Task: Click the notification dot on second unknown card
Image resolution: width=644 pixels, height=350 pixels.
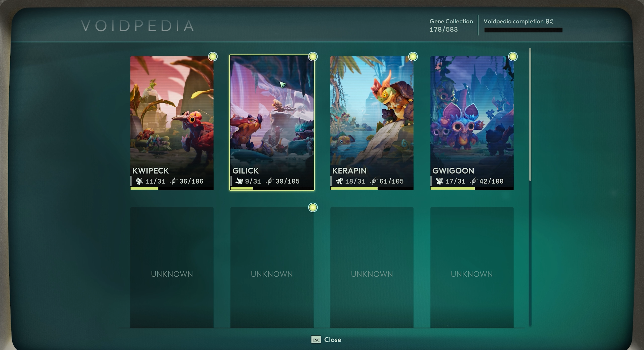Action: point(313,207)
